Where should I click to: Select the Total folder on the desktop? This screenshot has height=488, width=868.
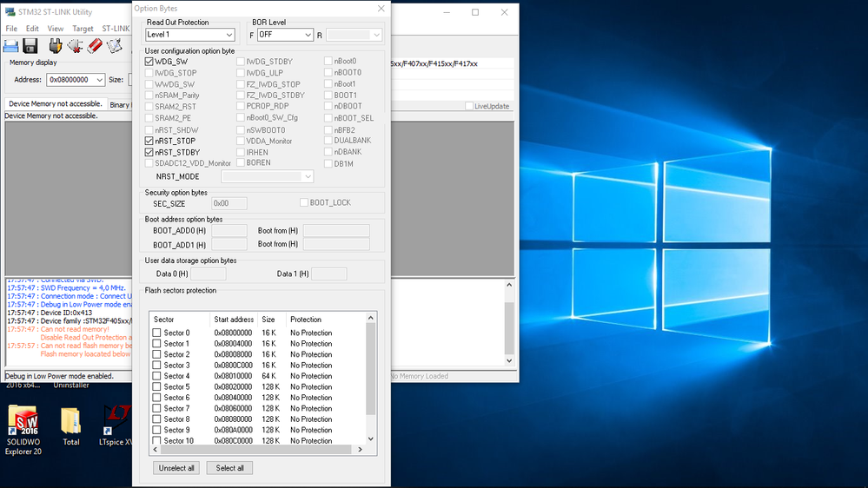point(71,423)
